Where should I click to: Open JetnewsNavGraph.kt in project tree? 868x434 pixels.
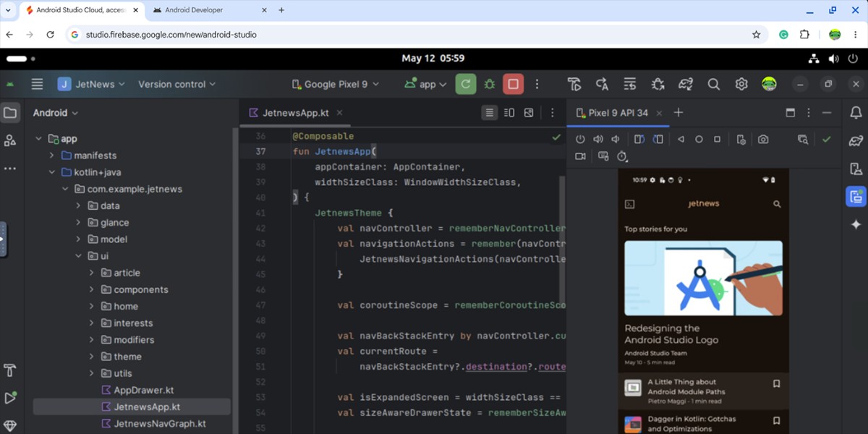click(153, 424)
